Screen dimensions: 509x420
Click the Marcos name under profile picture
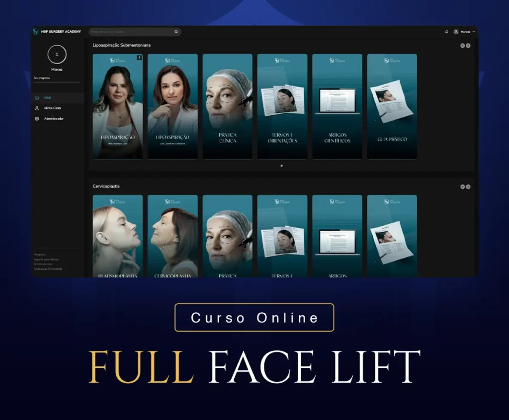(x=57, y=70)
